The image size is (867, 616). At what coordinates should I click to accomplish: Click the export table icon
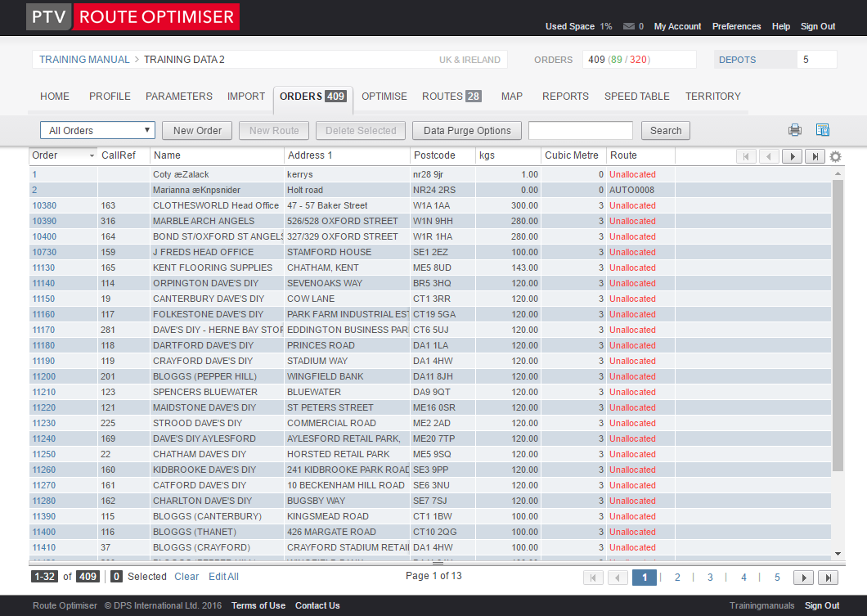[x=823, y=130]
